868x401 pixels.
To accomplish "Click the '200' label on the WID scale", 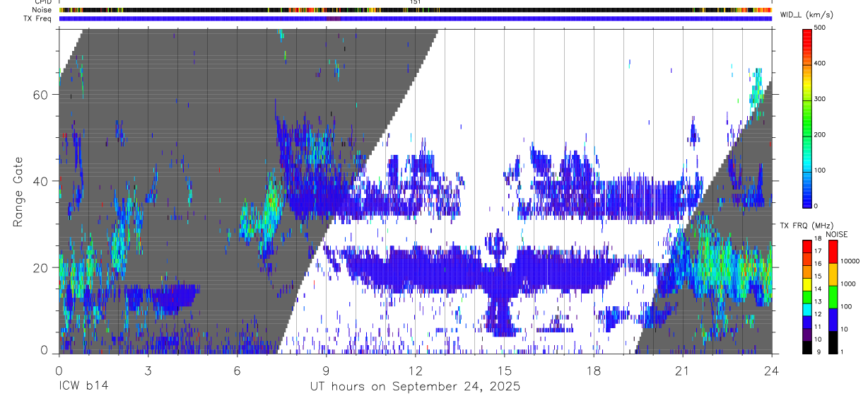I will click(820, 134).
